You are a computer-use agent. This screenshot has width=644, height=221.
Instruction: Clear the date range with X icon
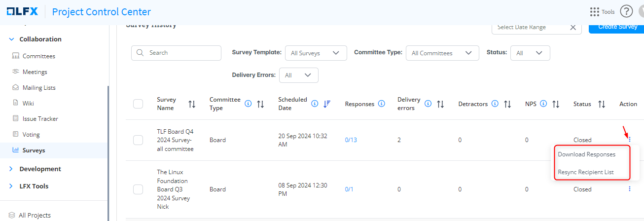pyautogui.click(x=572, y=28)
